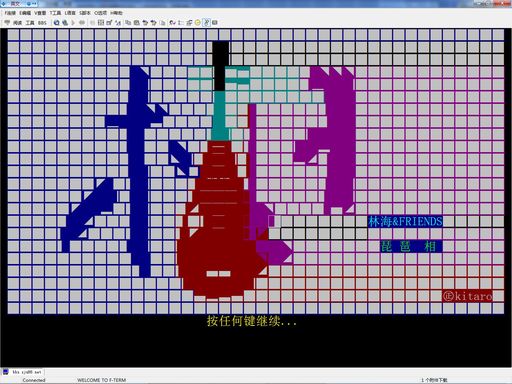
Task: Click the Connected status bar text
Action: click(x=34, y=380)
